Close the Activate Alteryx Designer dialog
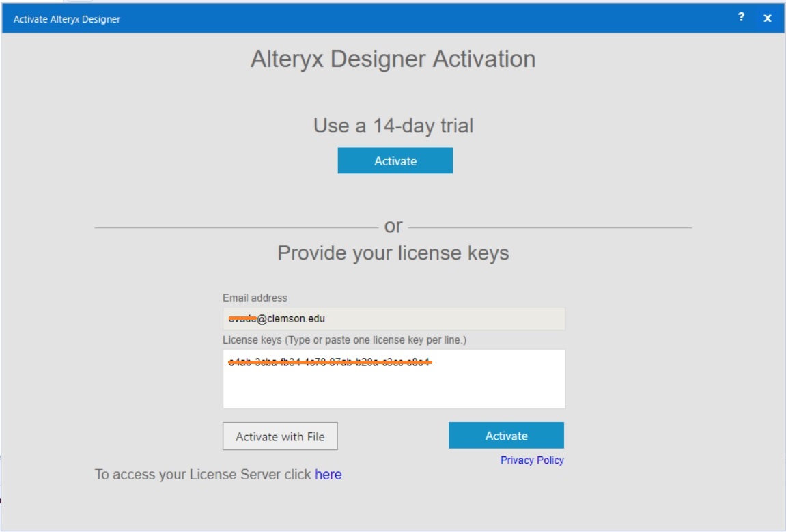Image resolution: width=786 pixels, height=532 pixels. click(767, 18)
